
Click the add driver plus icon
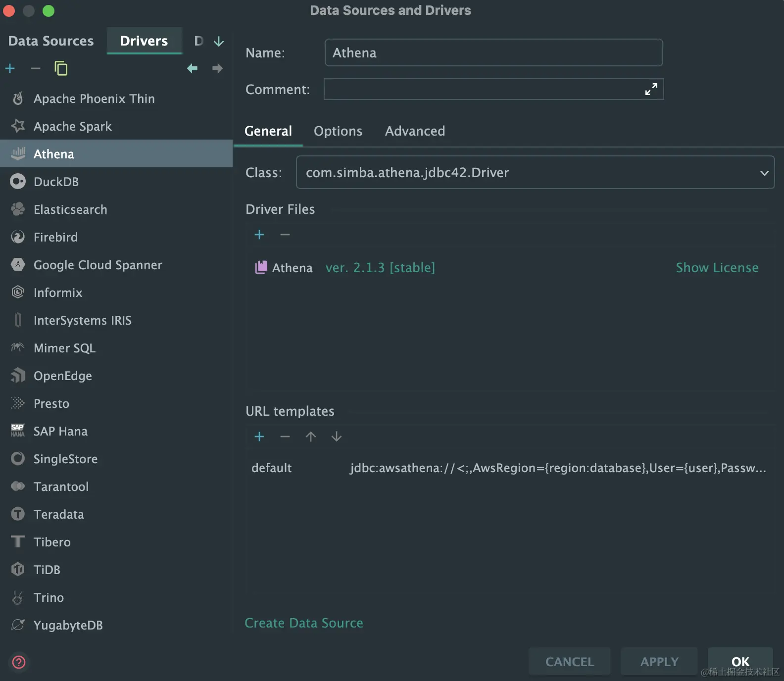click(10, 68)
